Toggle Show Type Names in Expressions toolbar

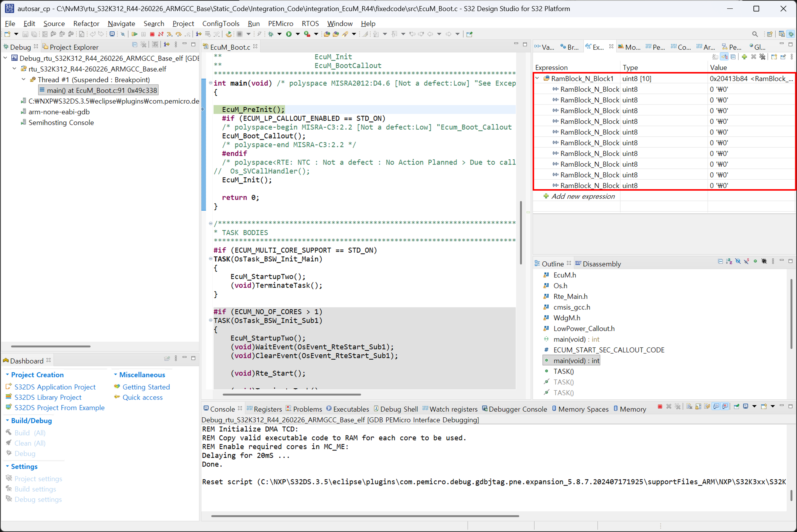tap(716, 57)
